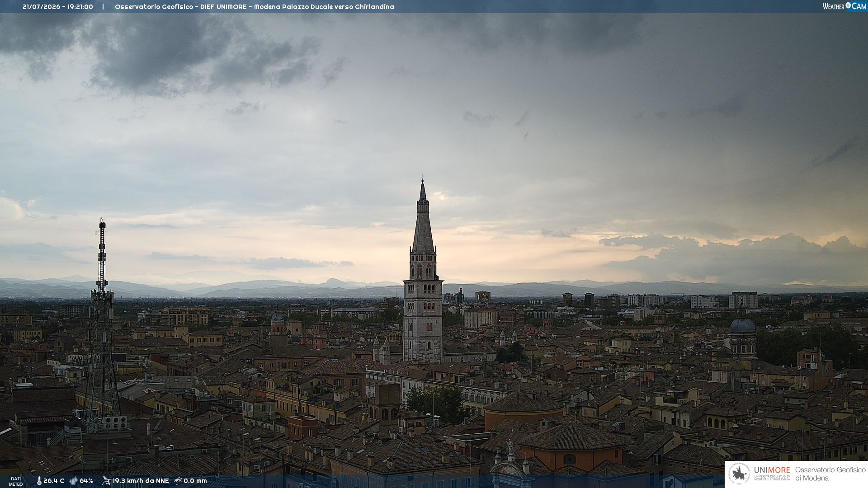
Task: Click the humidity droplet icon
Action: point(74,481)
